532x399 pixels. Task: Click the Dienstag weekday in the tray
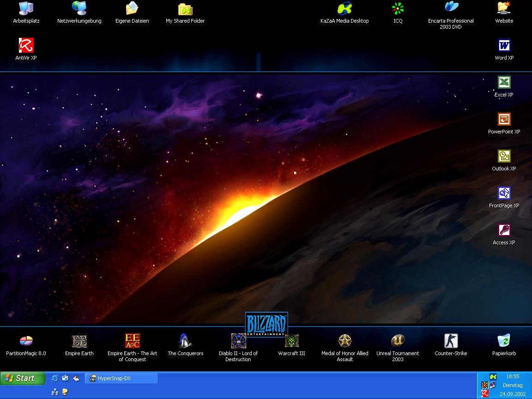click(513, 385)
